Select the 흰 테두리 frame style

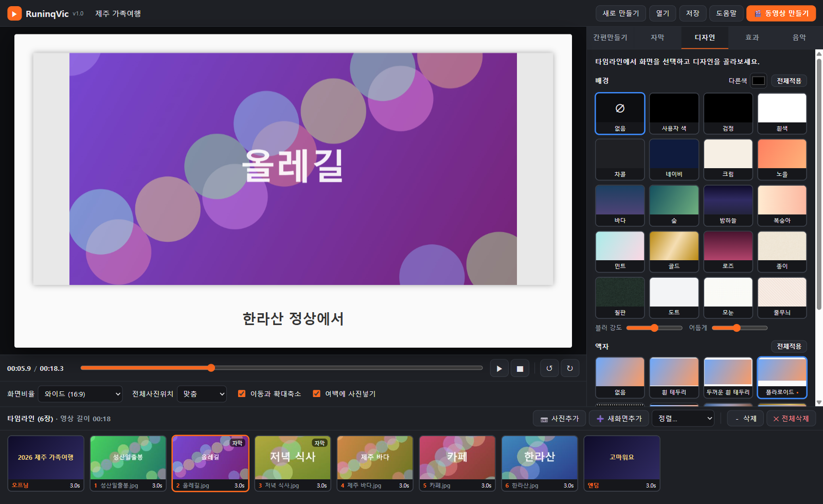click(674, 377)
